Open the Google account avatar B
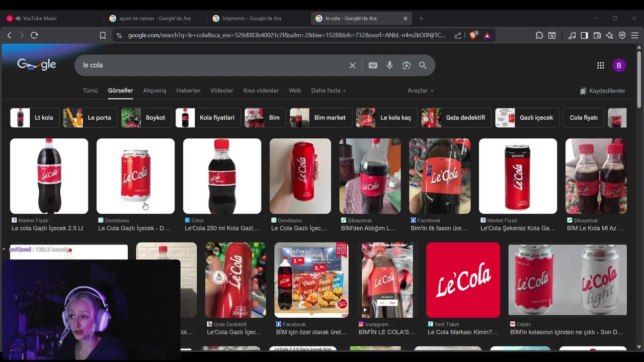Screen dimensions: 644x362 point(619,65)
